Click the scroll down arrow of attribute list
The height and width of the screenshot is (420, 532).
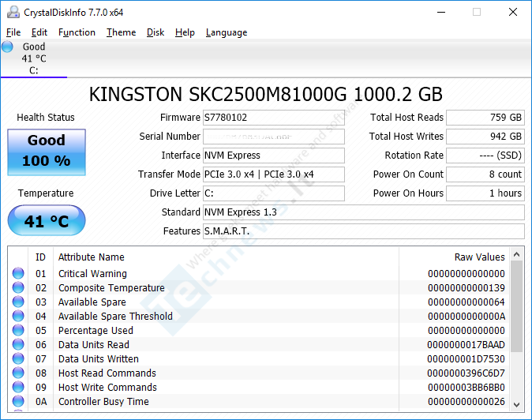[x=517, y=404]
